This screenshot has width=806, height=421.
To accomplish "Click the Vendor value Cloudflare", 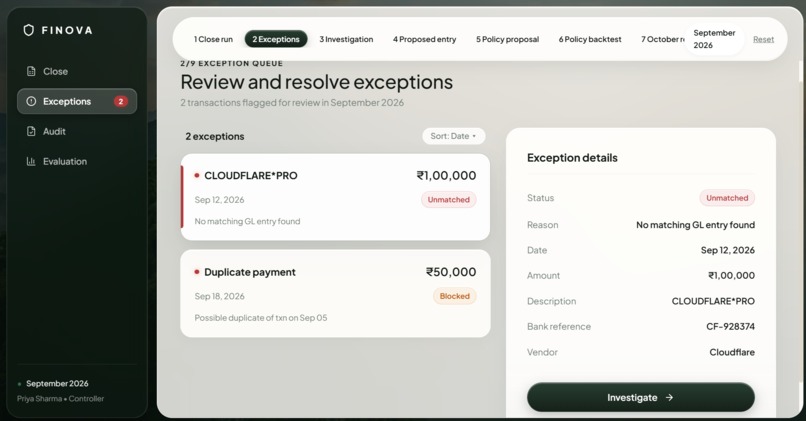I will (x=732, y=352).
